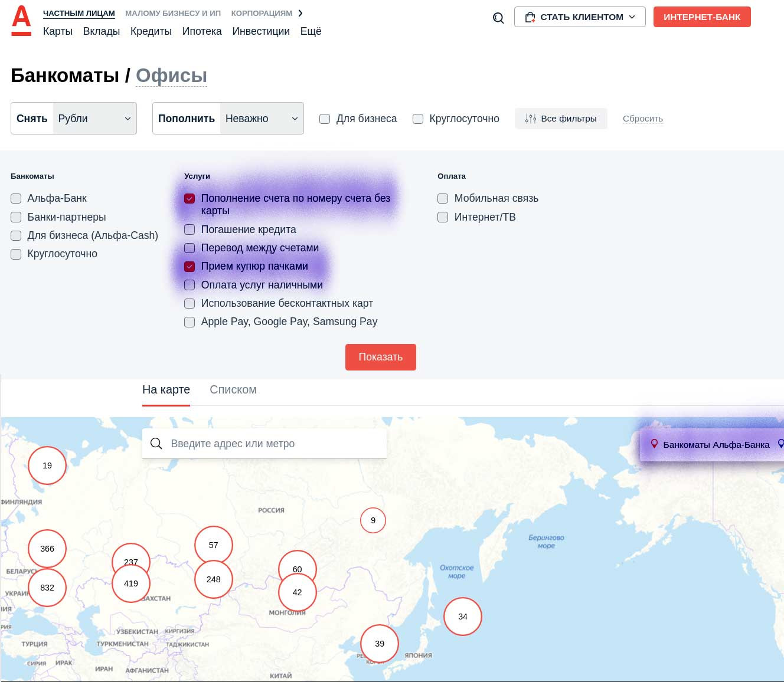
Task: Open the Снять currency dropdown Рубли
Action: tap(94, 119)
